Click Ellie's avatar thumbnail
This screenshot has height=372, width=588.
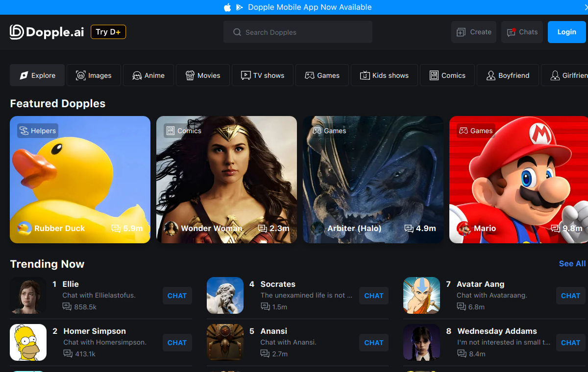point(28,296)
